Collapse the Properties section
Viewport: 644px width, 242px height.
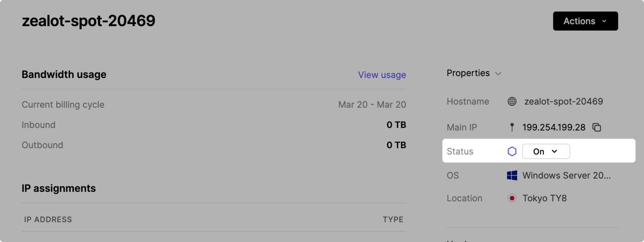click(x=498, y=73)
